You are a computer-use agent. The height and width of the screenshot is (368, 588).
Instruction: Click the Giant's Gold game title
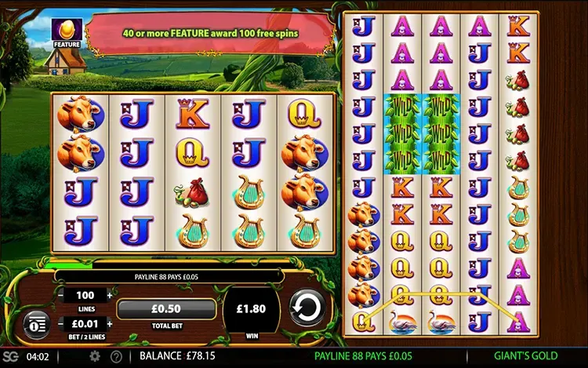525,355
